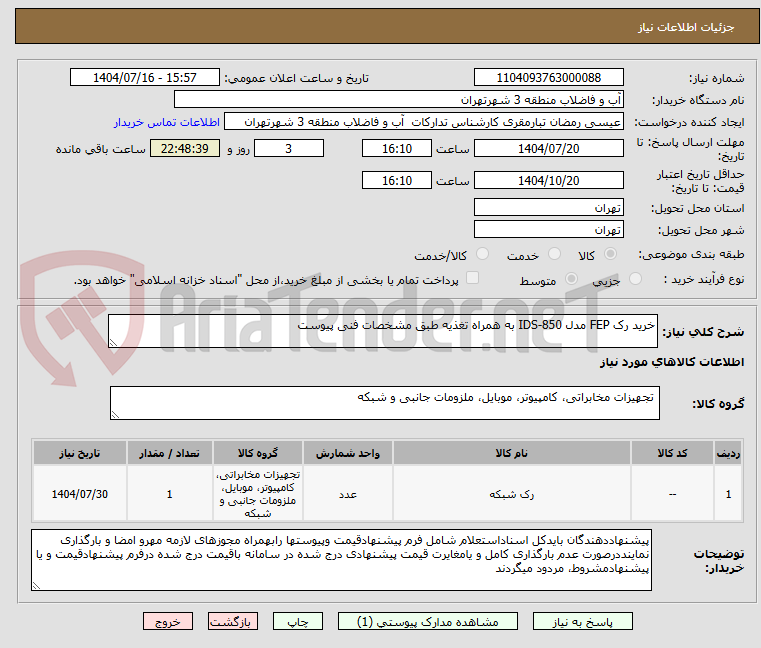Click the استان محل تحویل field
This screenshot has width=761, height=648.
click(x=548, y=208)
